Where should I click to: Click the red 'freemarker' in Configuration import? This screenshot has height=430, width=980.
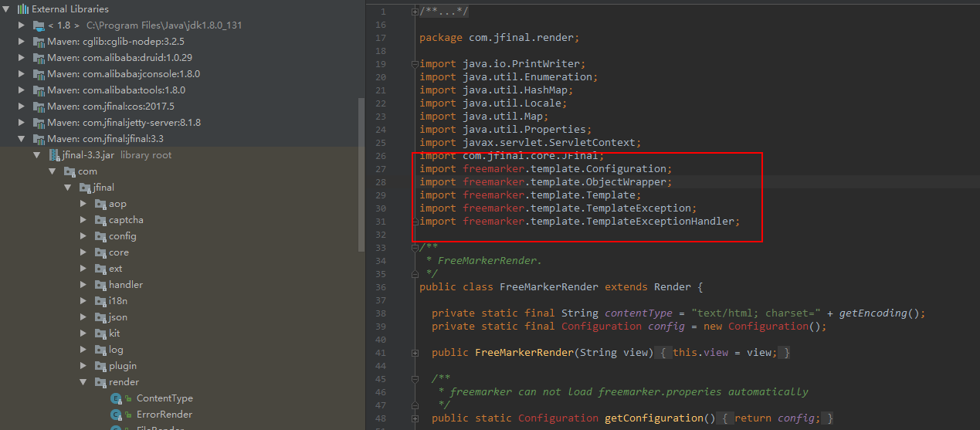[x=493, y=169]
